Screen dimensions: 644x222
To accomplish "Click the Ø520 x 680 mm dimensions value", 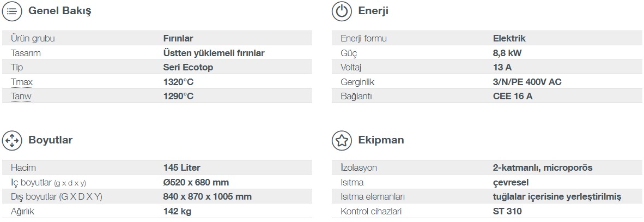I will pyautogui.click(x=196, y=183).
